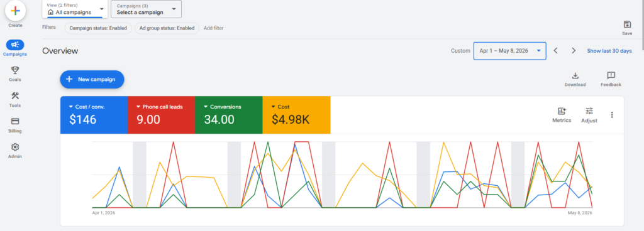
Task: Click Add filter
Action: pos(214,28)
